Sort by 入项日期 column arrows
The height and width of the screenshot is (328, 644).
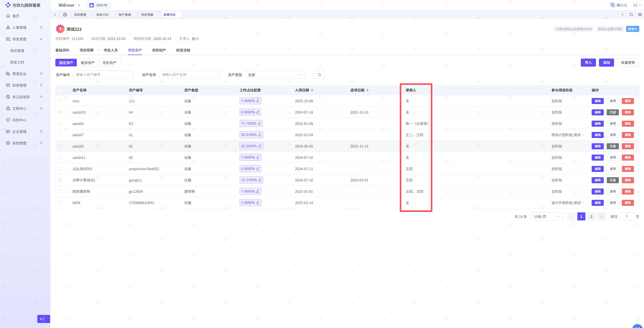(312, 90)
